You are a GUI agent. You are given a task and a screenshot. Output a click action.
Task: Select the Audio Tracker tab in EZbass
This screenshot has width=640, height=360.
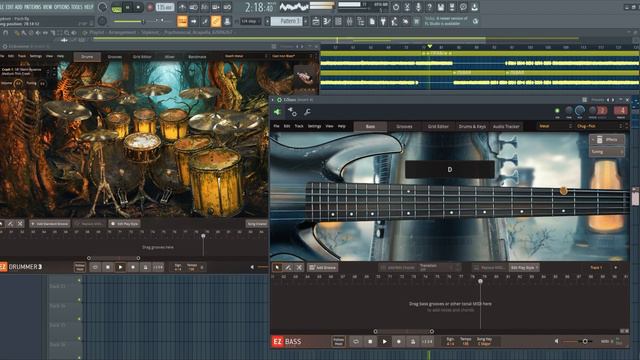[x=506, y=127]
